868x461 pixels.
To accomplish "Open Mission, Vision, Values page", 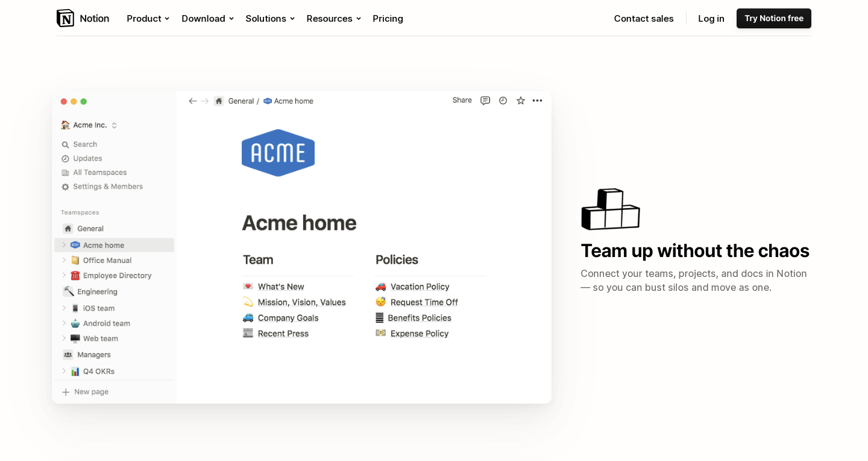I will (x=302, y=302).
